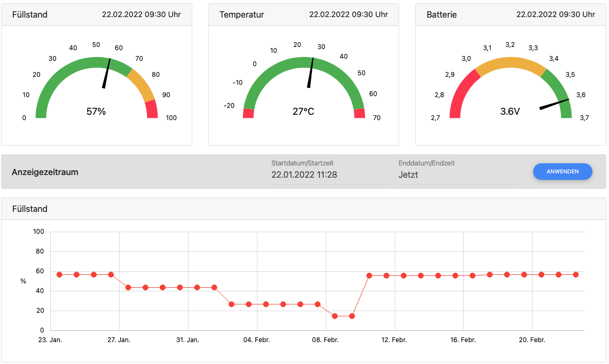This screenshot has height=364, width=609.
Task: Click the timestamp in the Füllstand gauge header
Action: click(x=141, y=14)
